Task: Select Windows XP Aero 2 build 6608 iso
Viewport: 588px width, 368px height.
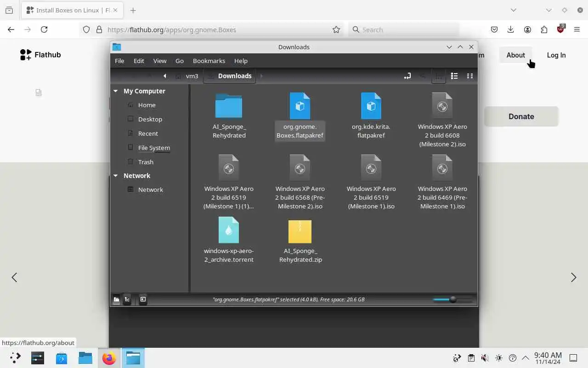Action: click(442, 106)
